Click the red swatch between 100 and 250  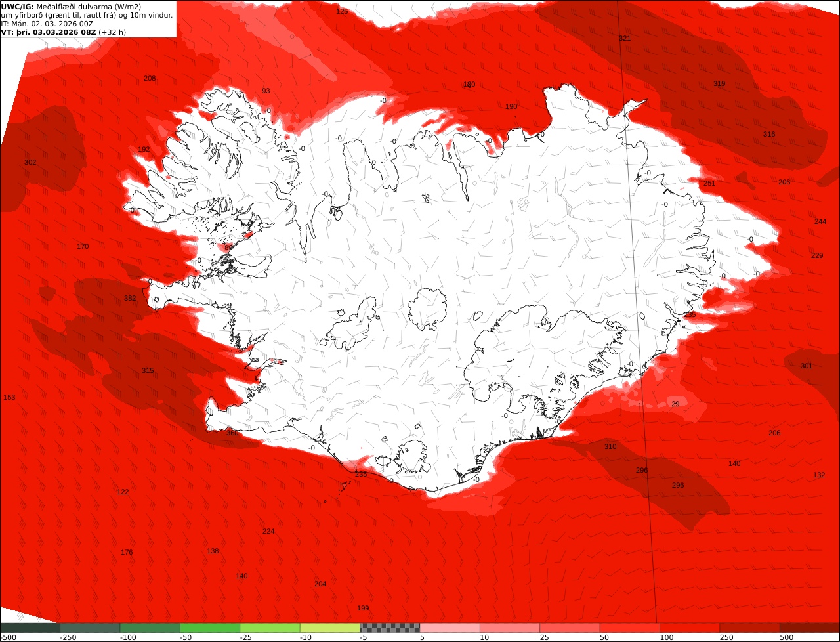(690, 628)
